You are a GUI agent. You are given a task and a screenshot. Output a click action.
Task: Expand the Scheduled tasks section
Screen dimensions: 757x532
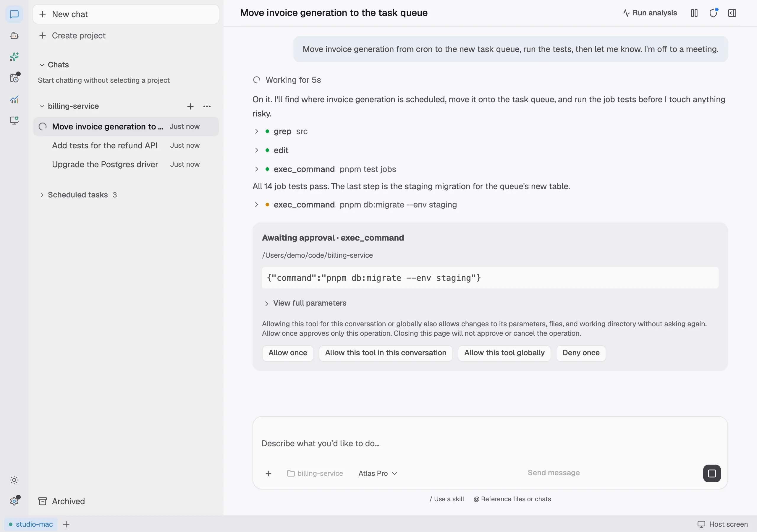click(78, 195)
